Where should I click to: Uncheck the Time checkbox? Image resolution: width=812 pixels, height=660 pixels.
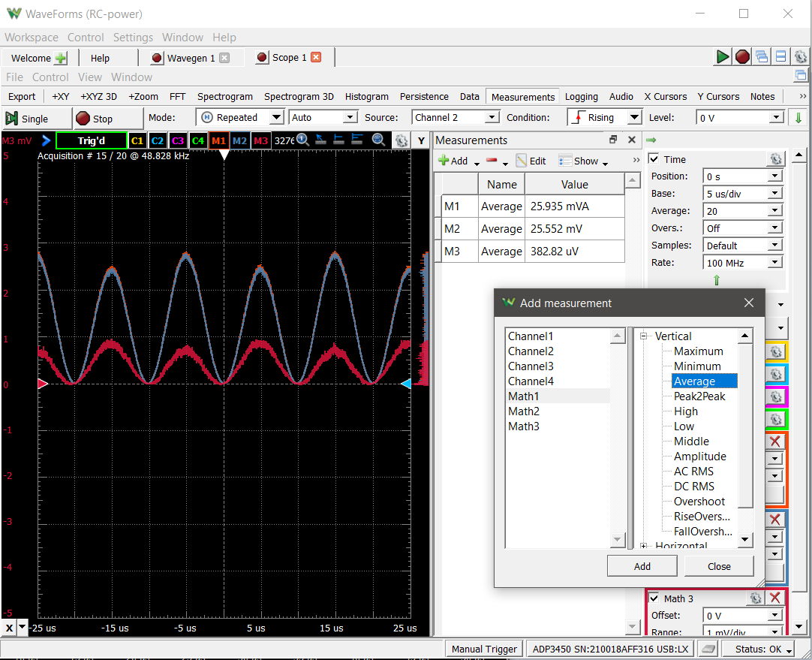pos(654,159)
